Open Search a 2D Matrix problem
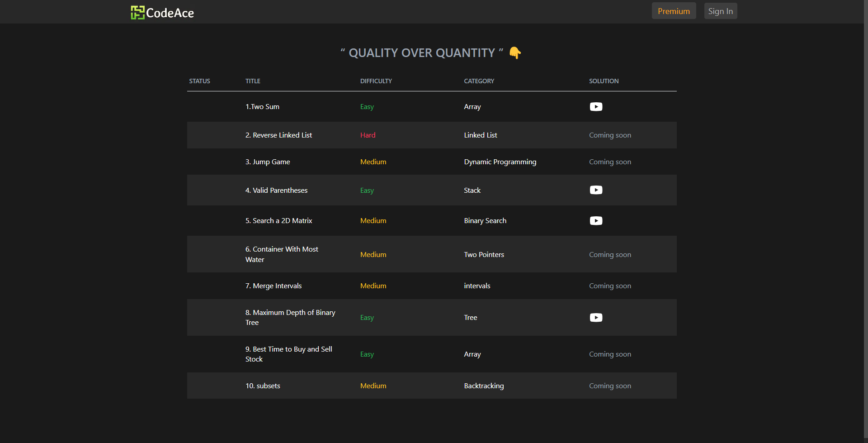868x443 pixels. (x=278, y=221)
